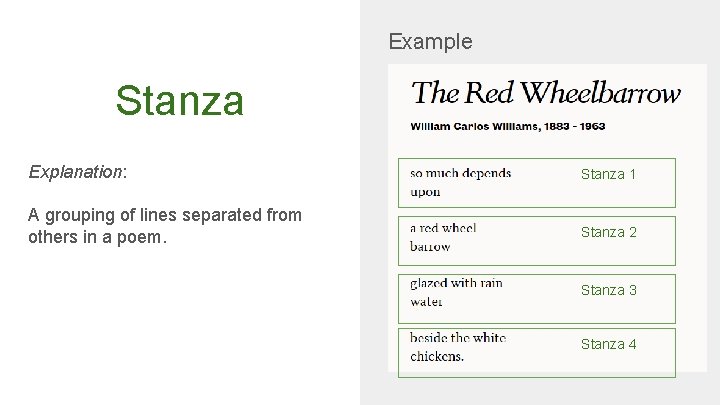Viewport: 720px width, 405px height.
Task: Click the word "barrow" in the second stanza
Action: (430, 246)
